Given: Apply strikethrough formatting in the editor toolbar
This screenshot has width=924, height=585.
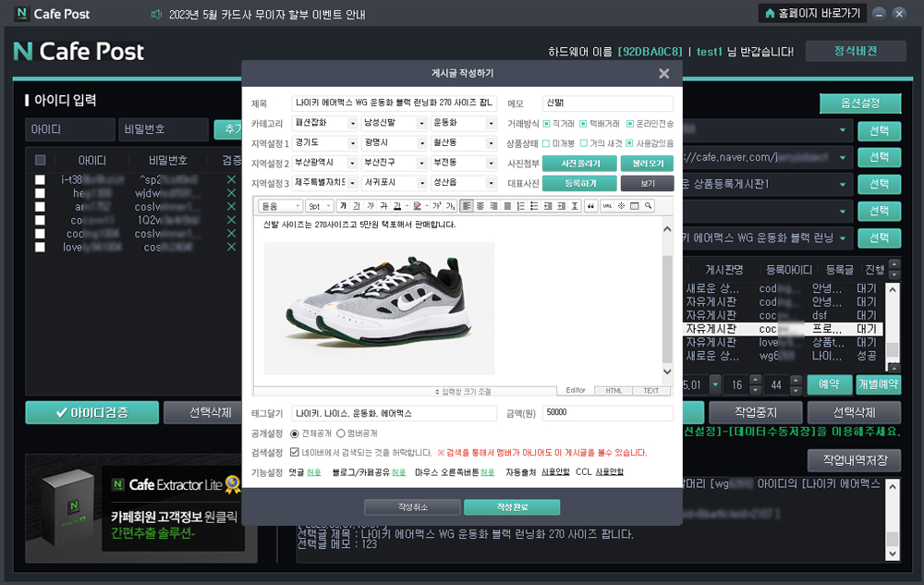Looking at the screenshot, I should (383, 205).
